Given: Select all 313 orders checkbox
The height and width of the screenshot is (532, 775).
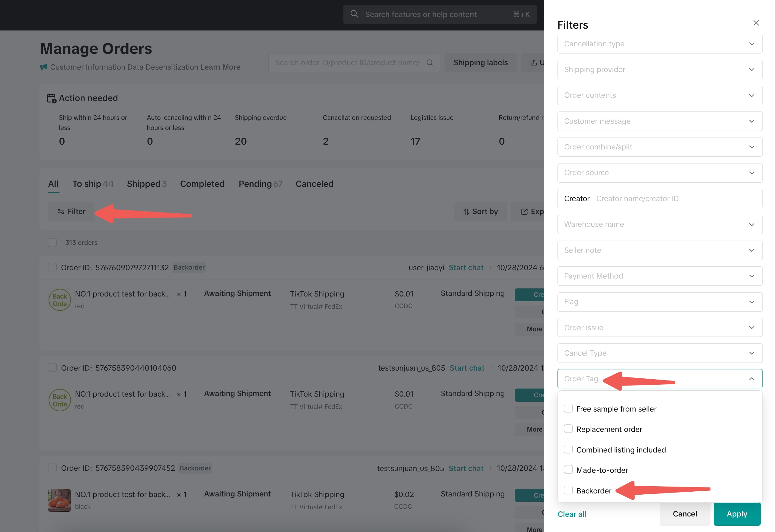Looking at the screenshot, I should 52,242.
